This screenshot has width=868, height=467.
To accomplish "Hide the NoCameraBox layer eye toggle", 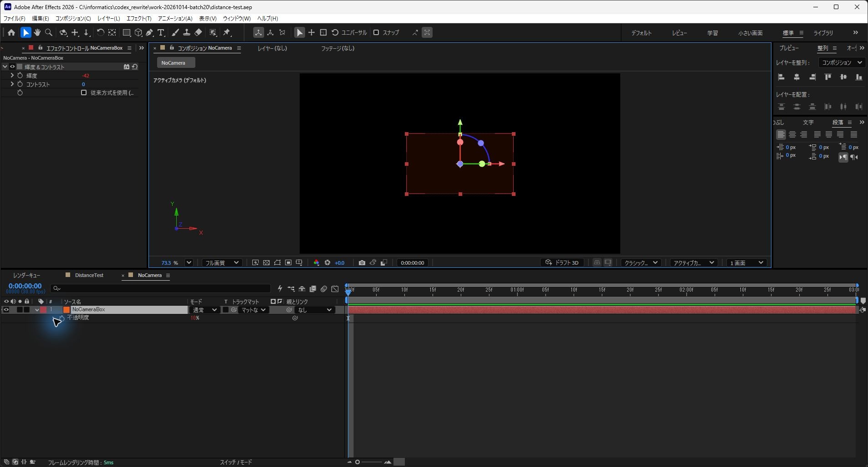I will (x=6, y=310).
